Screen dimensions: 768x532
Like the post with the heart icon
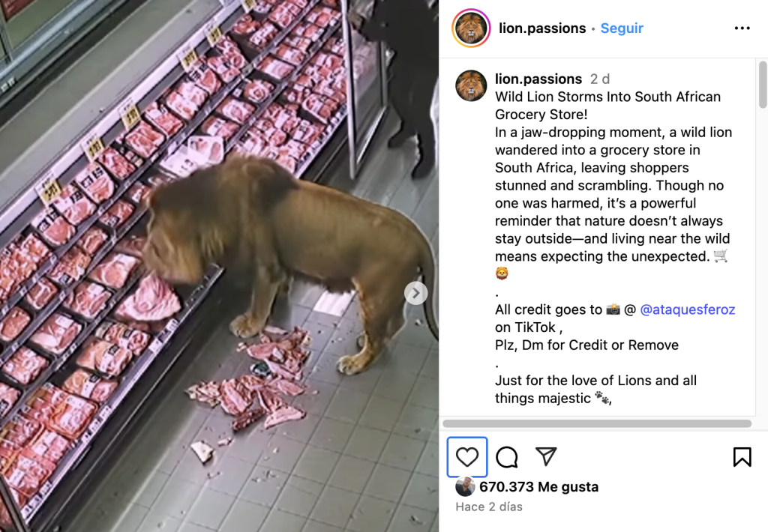[466, 457]
